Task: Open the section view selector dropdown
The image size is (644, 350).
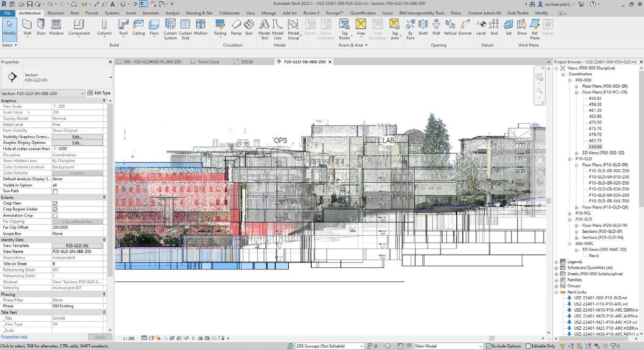Action: [x=82, y=93]
